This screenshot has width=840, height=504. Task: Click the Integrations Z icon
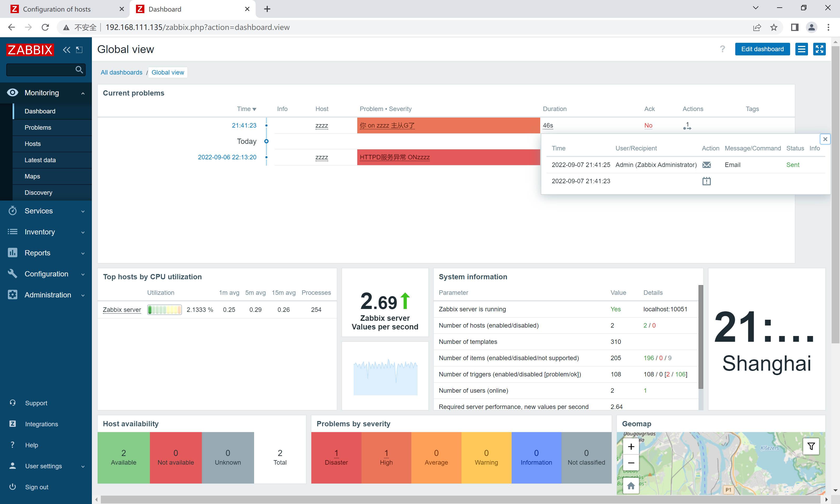coord(13,424)
